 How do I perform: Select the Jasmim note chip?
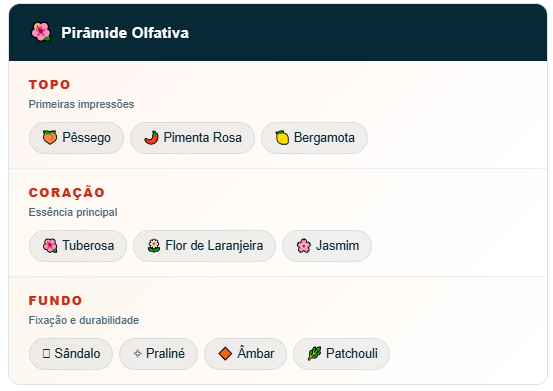click(x=327, y=246)
